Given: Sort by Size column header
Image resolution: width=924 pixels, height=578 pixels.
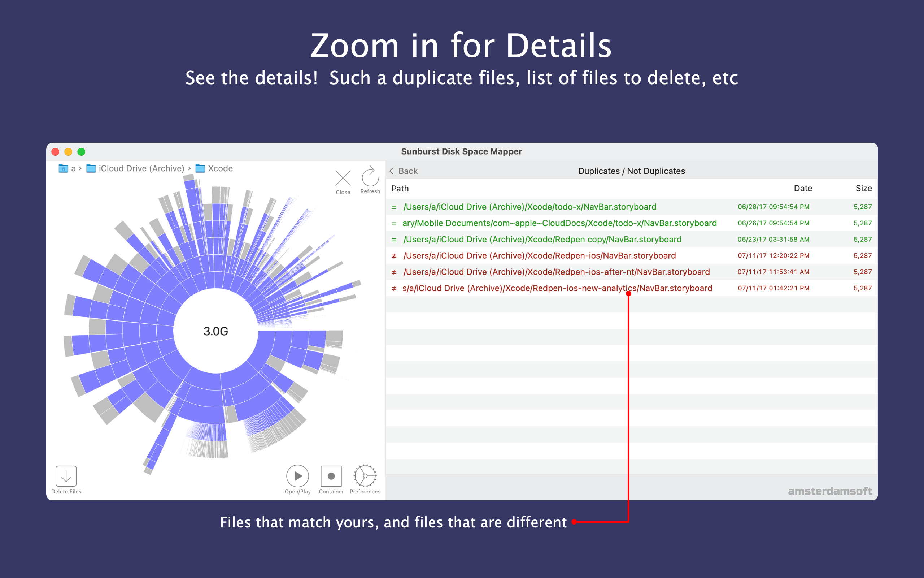Looking at the screenshot, I should pos(864,189).
